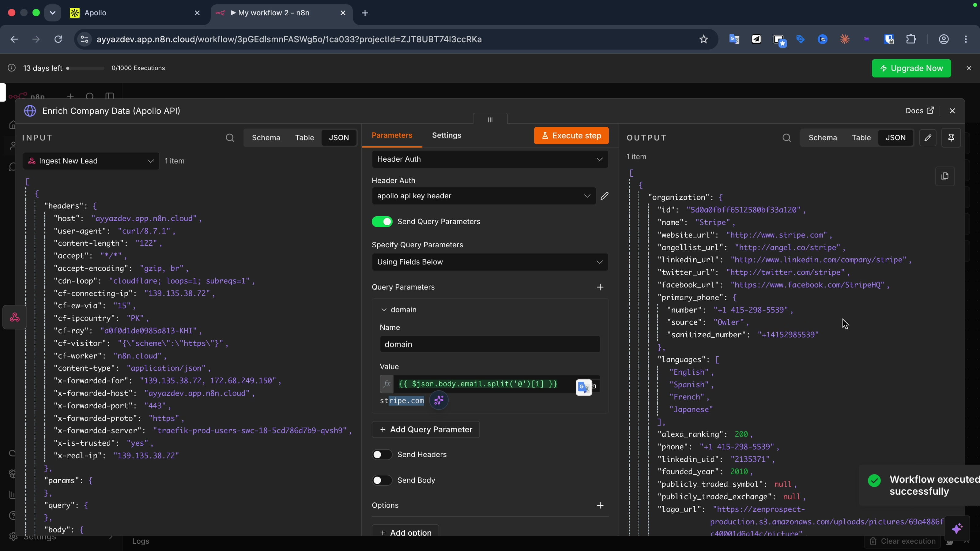
Task: Edit the apollo api key header credential
Action: point(605,196)
